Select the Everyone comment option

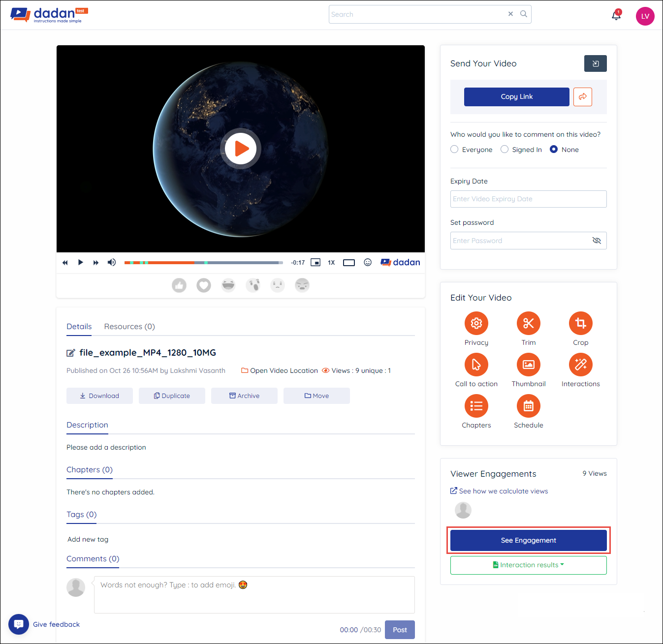pos(454,150)
